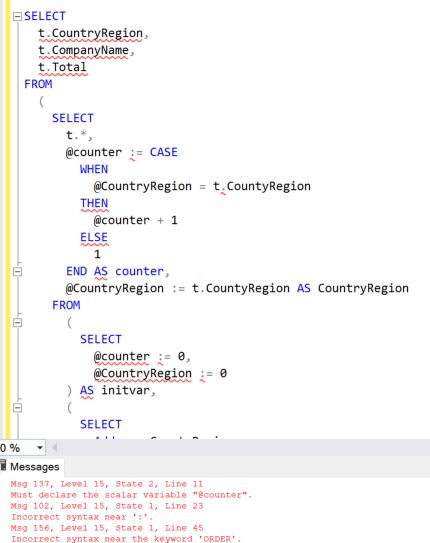Collapse the initvar subquery outline block
Viewport: 430px width, 543px height.
(17, 322)
